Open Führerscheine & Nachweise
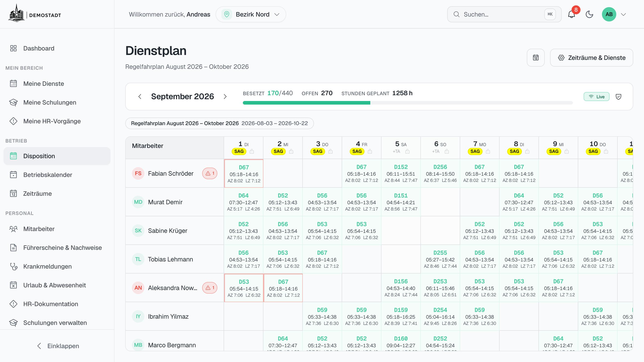Screen dimensions: 644x362 57,248
